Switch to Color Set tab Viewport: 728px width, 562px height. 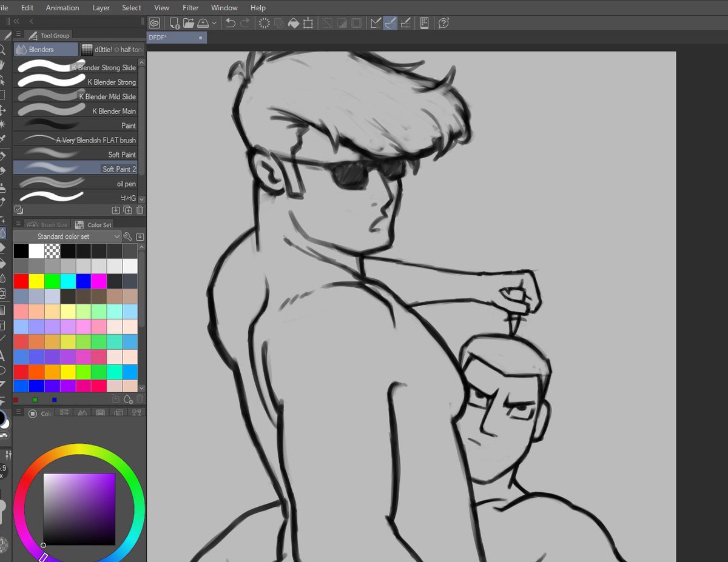93,224
